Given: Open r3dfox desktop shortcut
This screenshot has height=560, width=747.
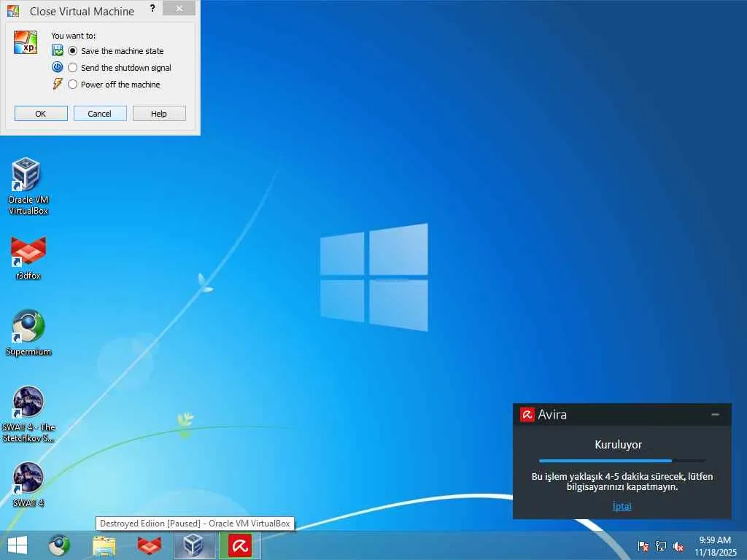Looking at the screenshot, I should tap(28, 257).
